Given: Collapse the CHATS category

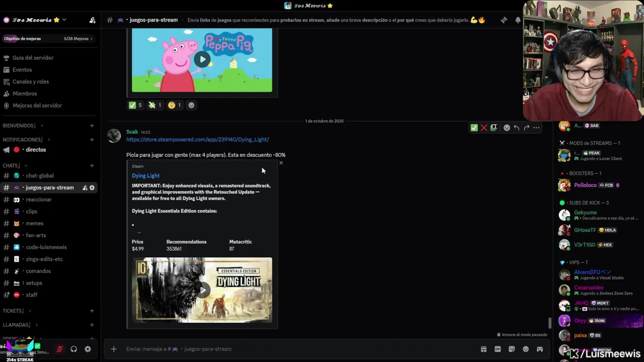Looking at the screenshot, I should click(15, 165).
